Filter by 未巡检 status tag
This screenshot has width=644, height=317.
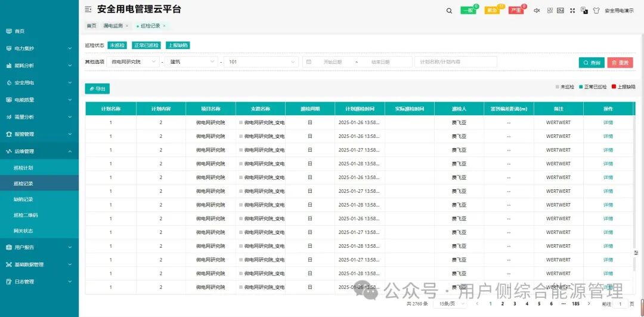coord(117,45)
